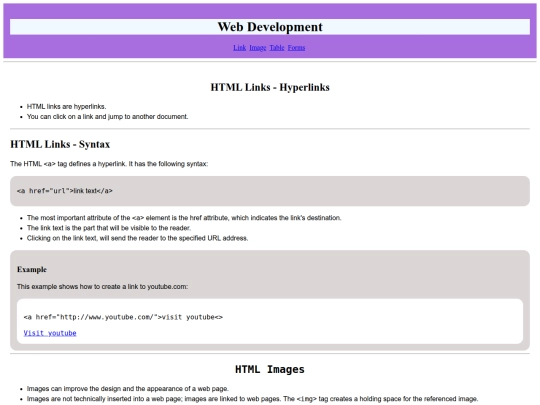
Task: Click 'The link text is the part' bullet
Action: click(109, 228)
